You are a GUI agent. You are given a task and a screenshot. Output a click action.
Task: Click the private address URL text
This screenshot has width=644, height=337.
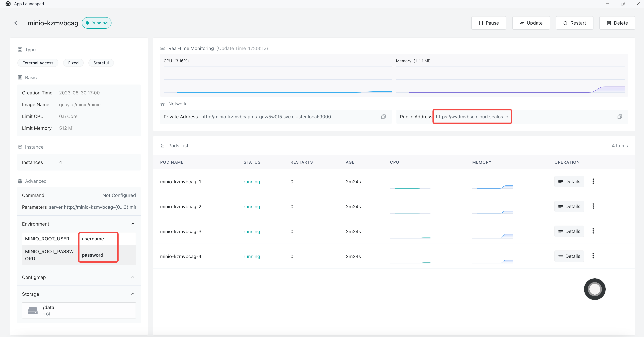266,117
